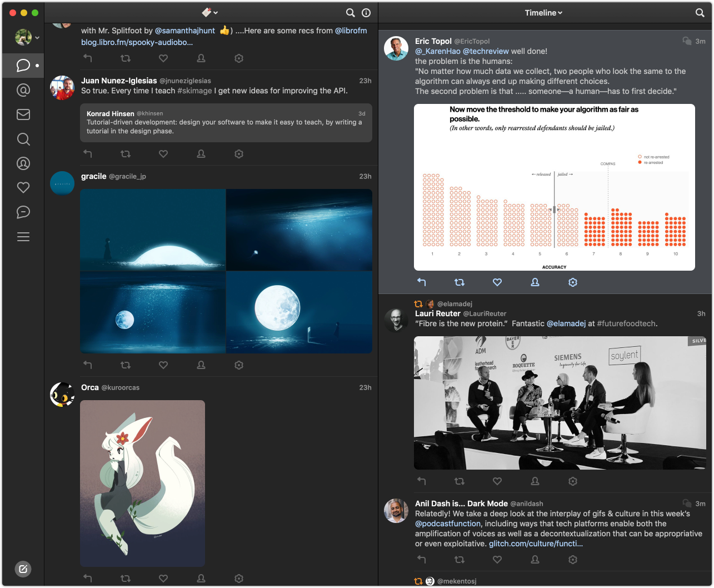Viewport: 714px width, 588px height.
Task: Retweet Lauri Reuter's tweet
Action: (460, 481)
